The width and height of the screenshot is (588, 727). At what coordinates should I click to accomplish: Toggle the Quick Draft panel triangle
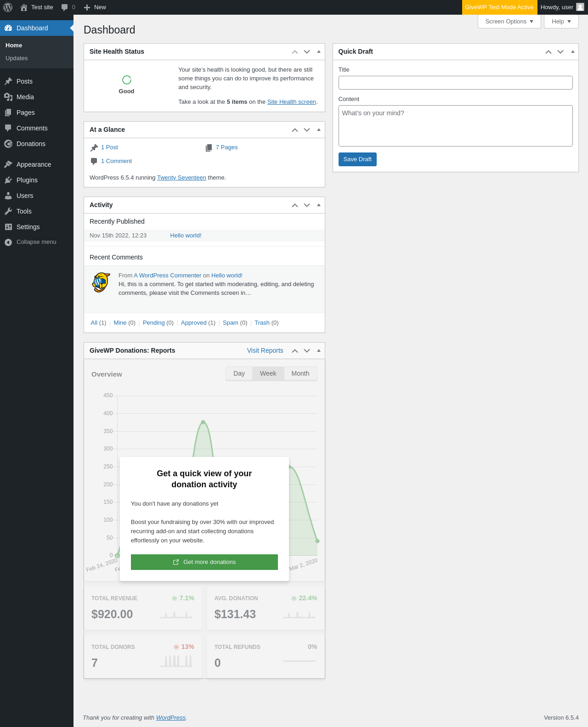(x=573, y=51)
